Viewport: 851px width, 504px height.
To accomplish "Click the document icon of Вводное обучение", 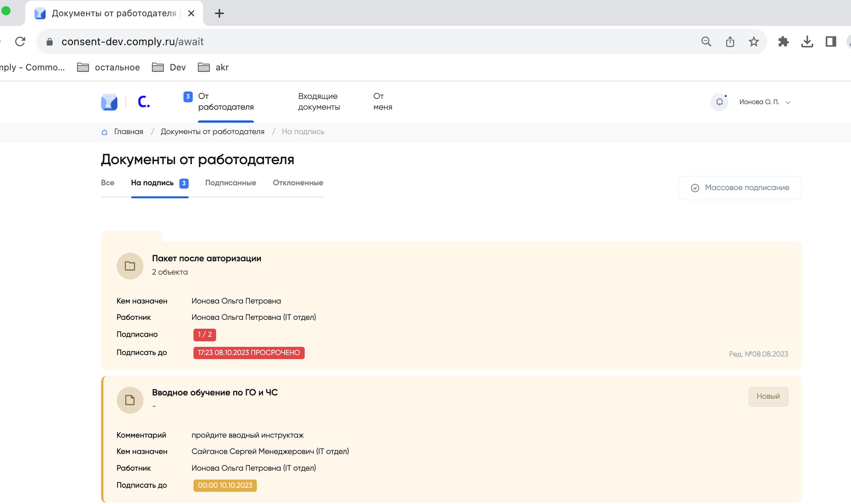I will pyautogui.click(x=130, y=400).
